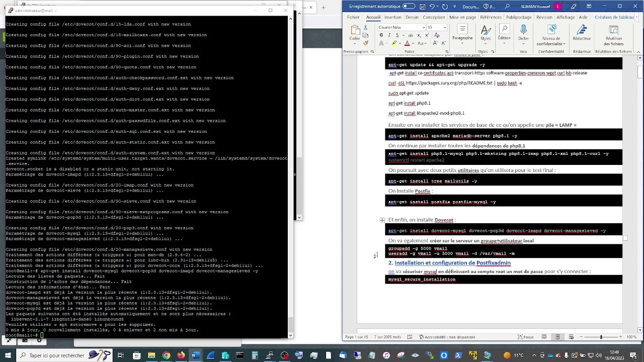Viewport: 644px width, 362px height.
Task: Open the SLIMANI Youssef account avatar
Action: (x=557, y=7)
